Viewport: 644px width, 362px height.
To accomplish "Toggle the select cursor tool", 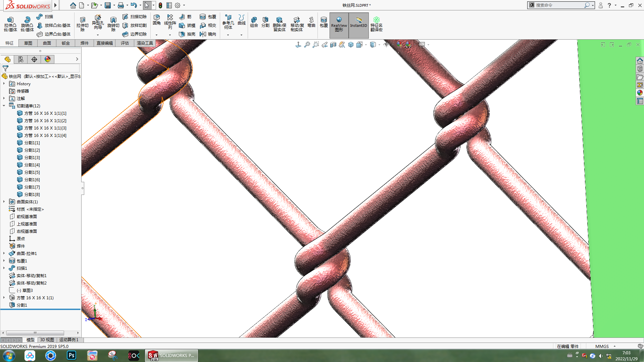I will tap(147, 5).
